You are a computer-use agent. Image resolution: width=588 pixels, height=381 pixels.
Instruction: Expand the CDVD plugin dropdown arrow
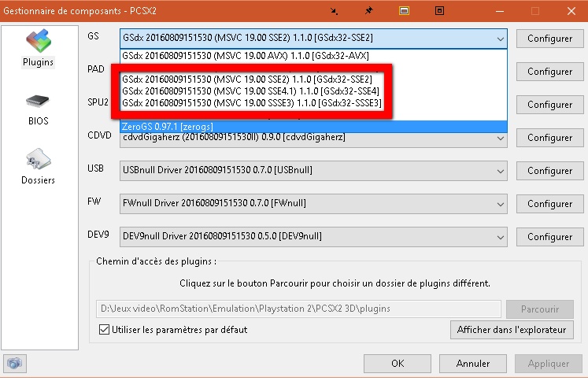[501, 138]
